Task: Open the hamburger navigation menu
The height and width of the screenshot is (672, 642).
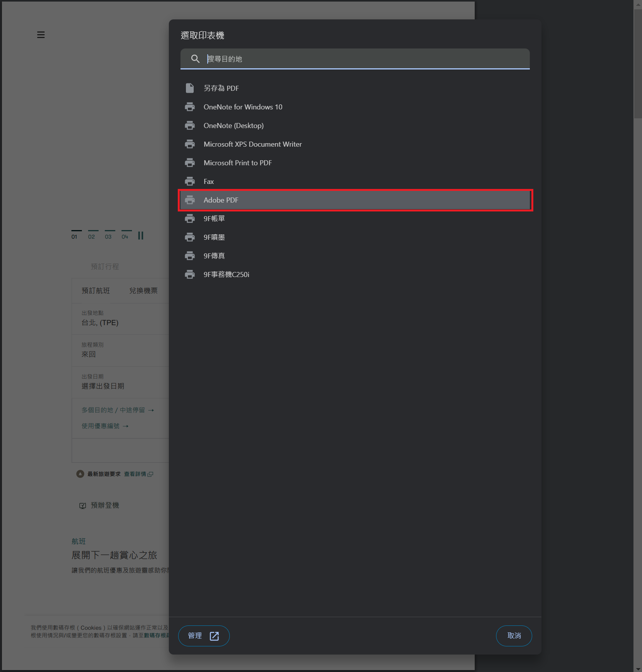Action: (x=41, y=35)
